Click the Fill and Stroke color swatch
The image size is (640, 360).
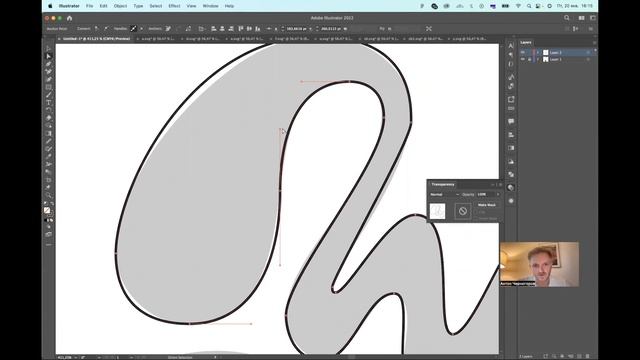pos(48,211)
